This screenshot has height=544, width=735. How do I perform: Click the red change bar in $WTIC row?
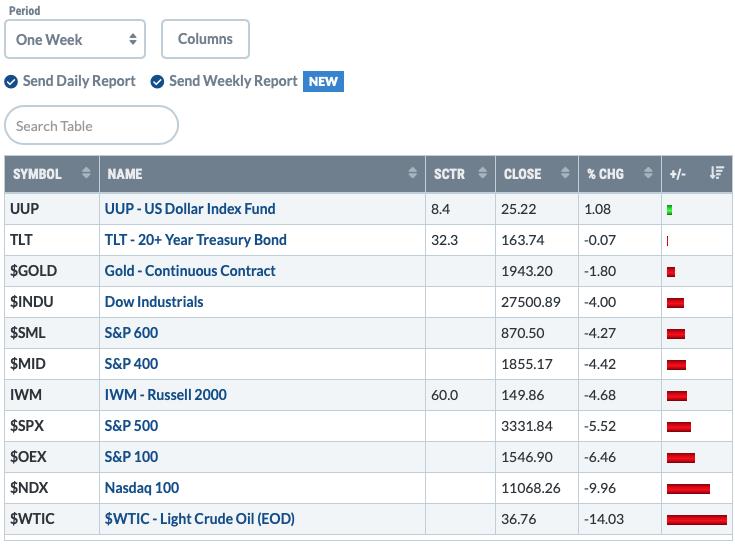[697, 520]
